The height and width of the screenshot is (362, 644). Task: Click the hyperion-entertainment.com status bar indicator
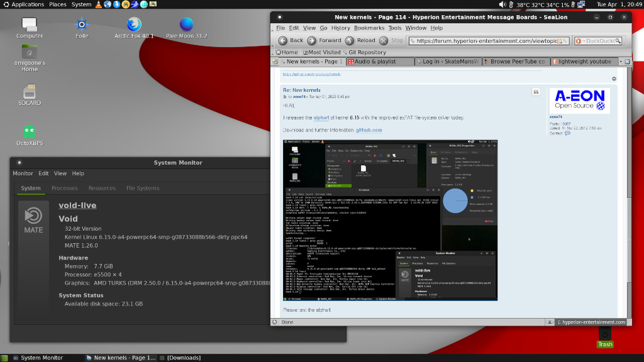(591, 322)
